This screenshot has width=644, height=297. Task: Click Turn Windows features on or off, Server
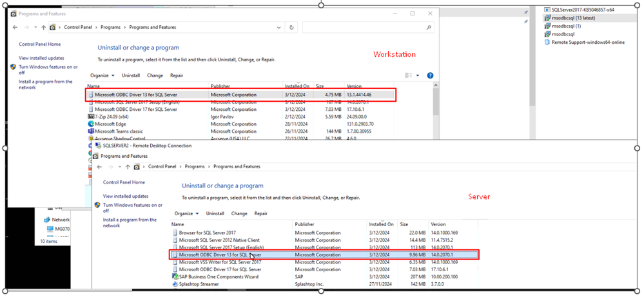[x=133, y=207]
